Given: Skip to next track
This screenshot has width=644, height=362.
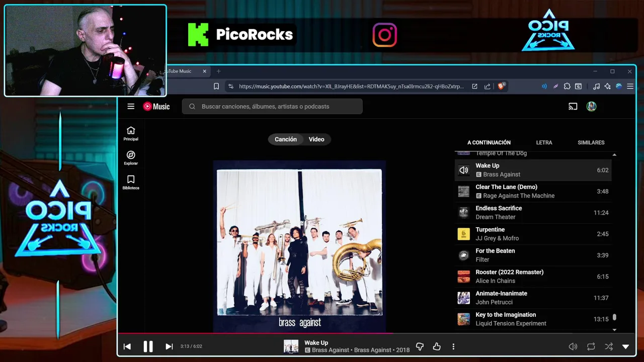Looking at the screenshot, I should coord(169,346).
